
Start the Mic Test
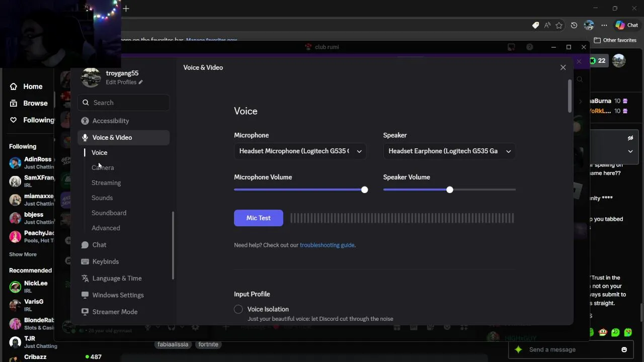click(x=259, y=218)
